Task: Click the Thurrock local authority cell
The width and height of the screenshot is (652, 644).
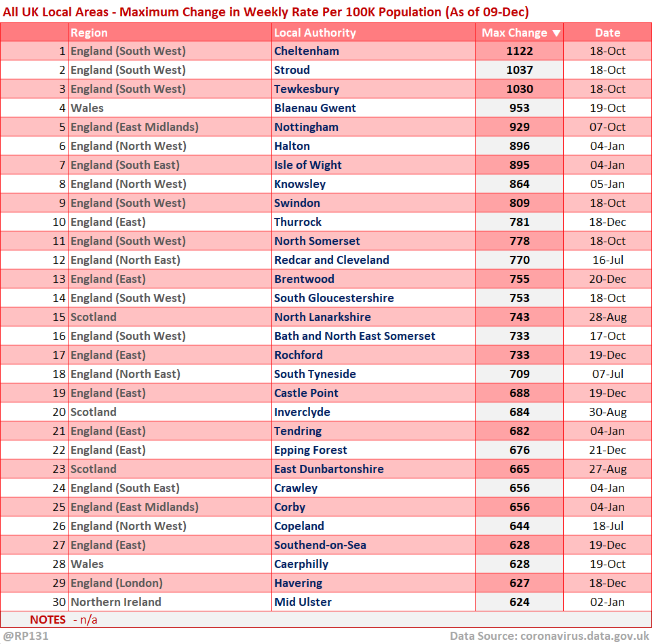Action: pos(373,222)
